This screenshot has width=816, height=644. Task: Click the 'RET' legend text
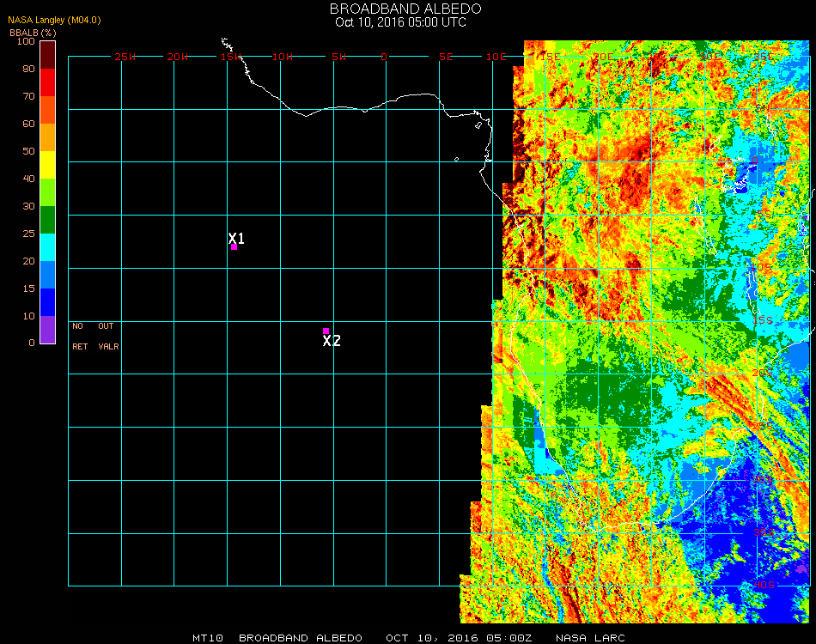(x=80, y=346)
